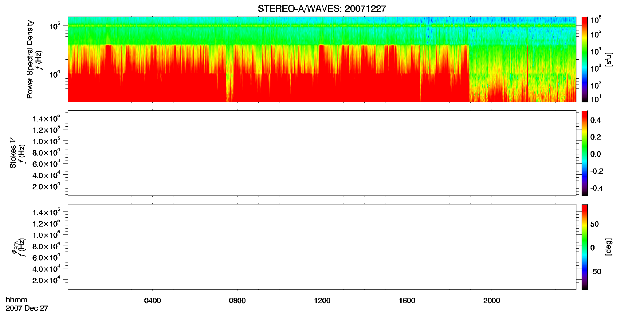
Task: Click the 2.0×10⁴ tick on Stokes V axis
Action: (46, 186)
